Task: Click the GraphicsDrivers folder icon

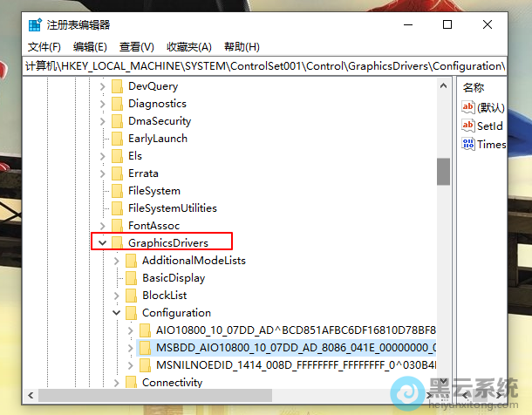Action: pyautogui.click(x=117, y=243)
